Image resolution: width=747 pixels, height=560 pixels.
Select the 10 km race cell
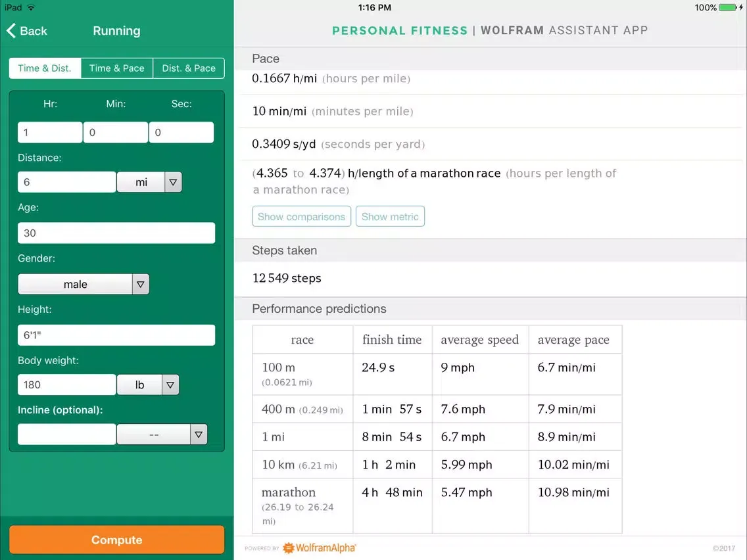point(302,464)
